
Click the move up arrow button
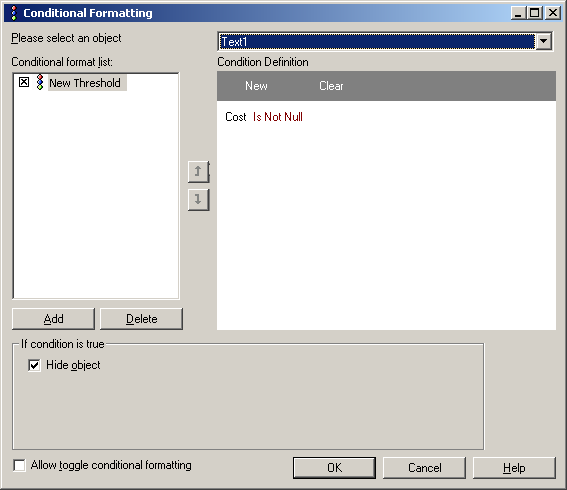[199, 171]
